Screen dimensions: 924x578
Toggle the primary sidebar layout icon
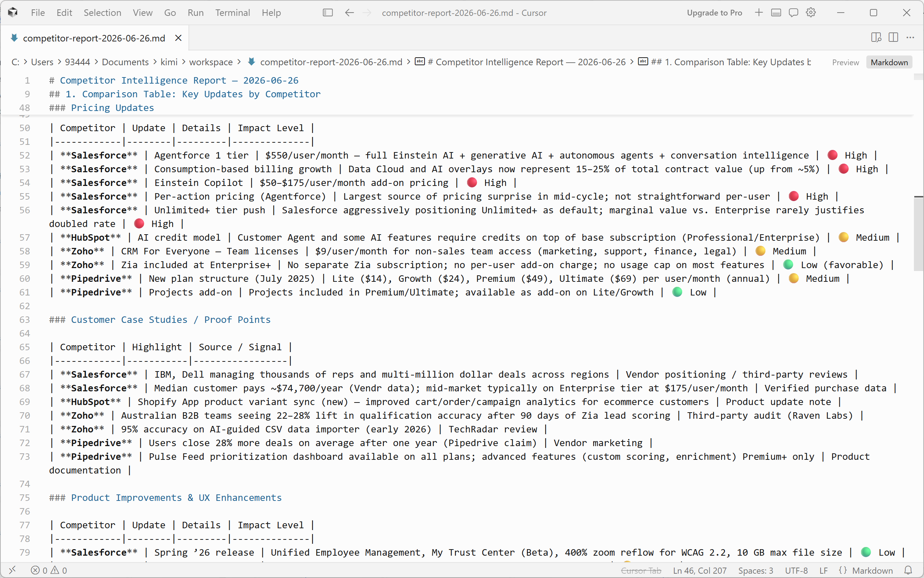[x=328, y=13]
